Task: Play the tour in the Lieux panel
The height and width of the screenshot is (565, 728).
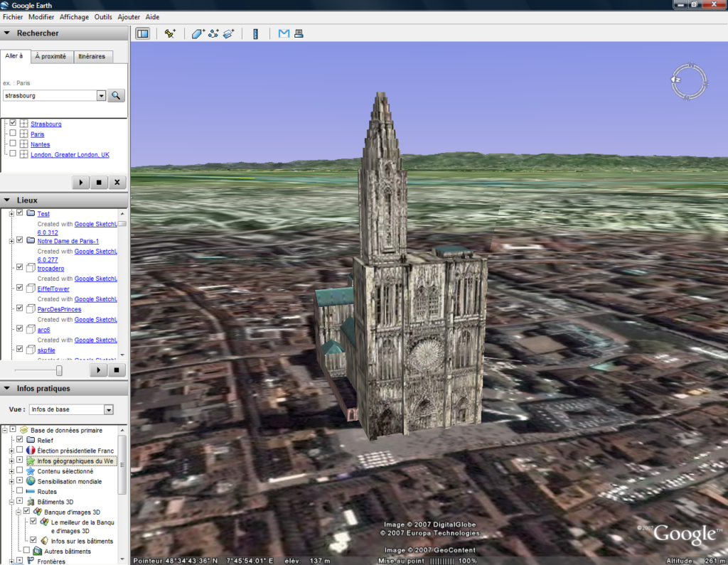Action: [98, 370]
